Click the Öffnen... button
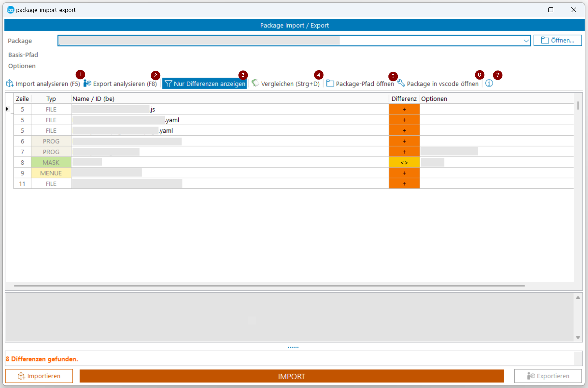The height and width of the screenshot is (388, 588). pos(557,41)
